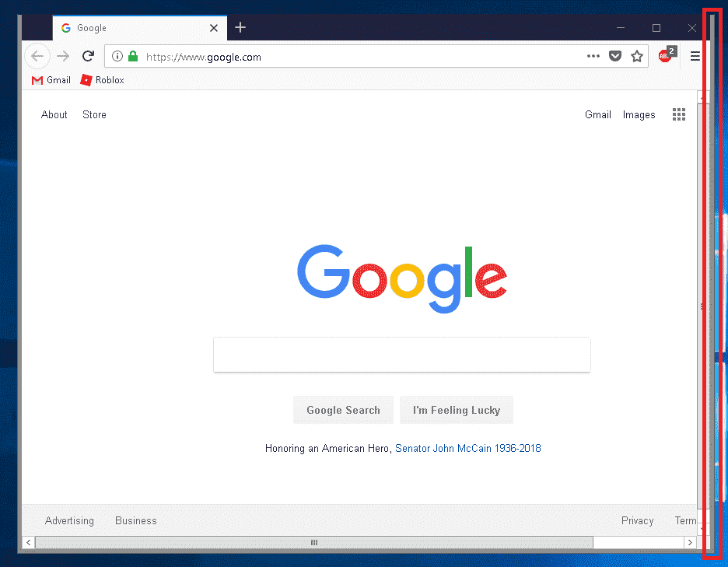
Task: Go back using the back arrow
Action: (x=37, y=57)
